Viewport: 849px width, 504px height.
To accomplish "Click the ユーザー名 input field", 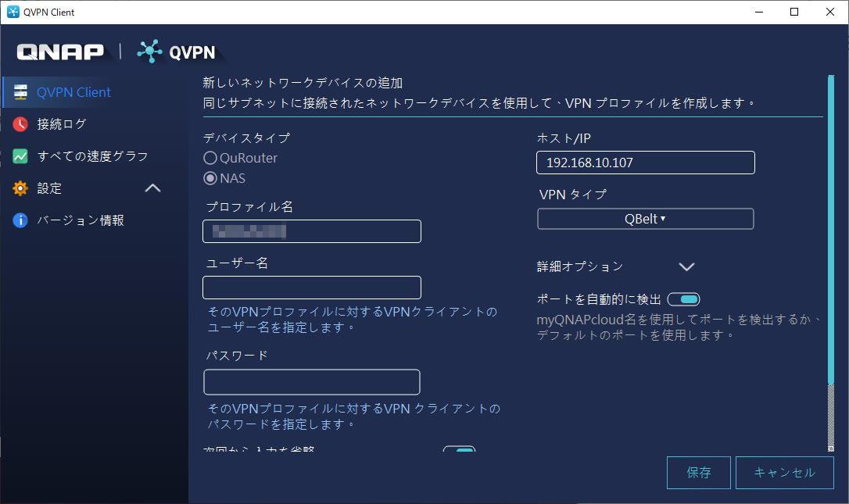I will 311,288.
